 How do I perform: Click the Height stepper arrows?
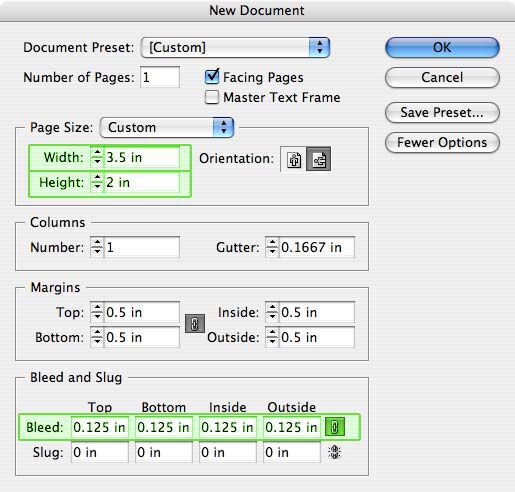click(x=97, y=182)
